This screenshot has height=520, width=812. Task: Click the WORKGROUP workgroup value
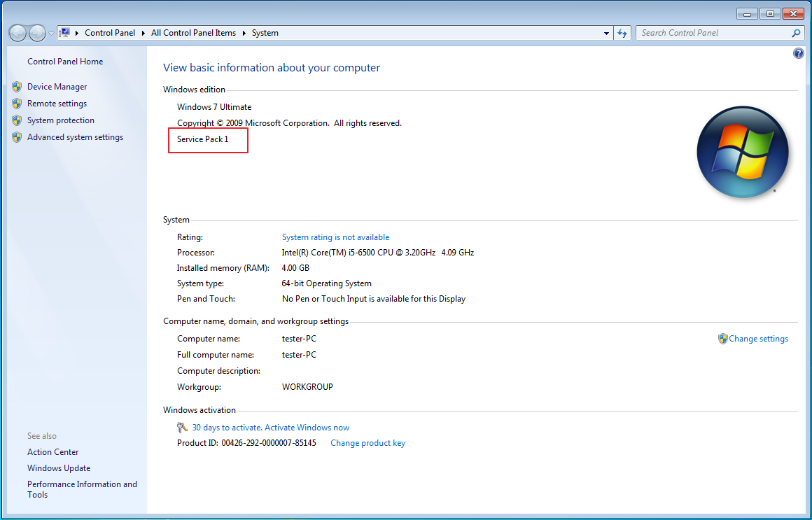(x=307, y=386)
